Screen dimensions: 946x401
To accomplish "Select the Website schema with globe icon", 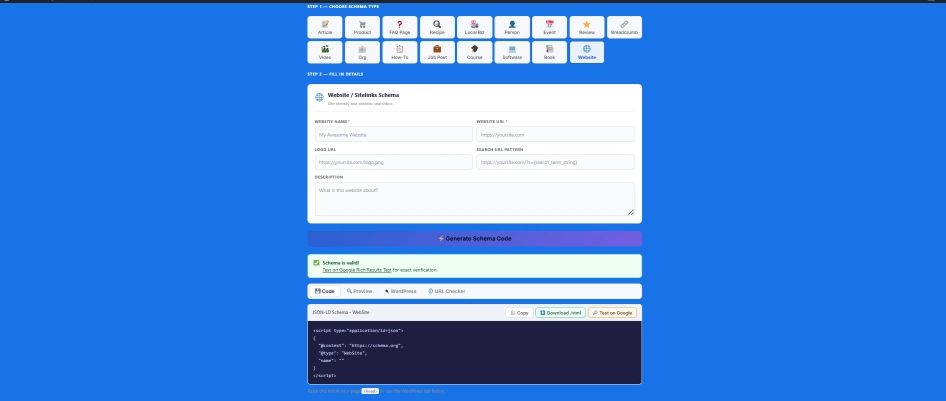I will (x=586, y=52).
